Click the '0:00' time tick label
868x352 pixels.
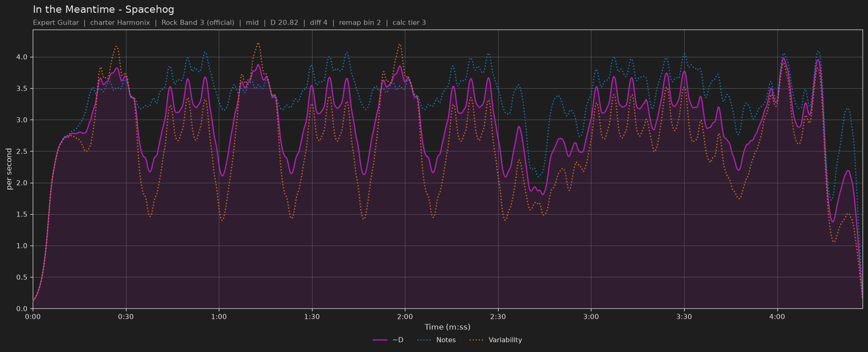pyautogui.click(x=33, y=317)
